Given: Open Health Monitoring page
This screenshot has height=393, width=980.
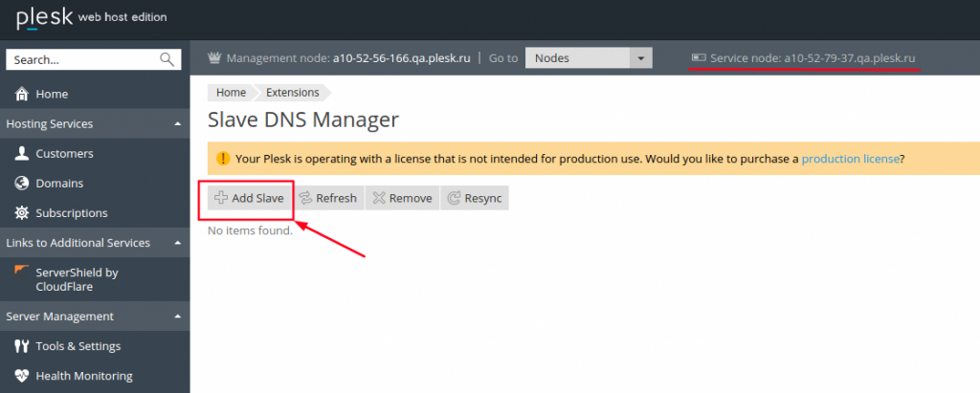Looking at the screenshot, I should coord(84,376).
